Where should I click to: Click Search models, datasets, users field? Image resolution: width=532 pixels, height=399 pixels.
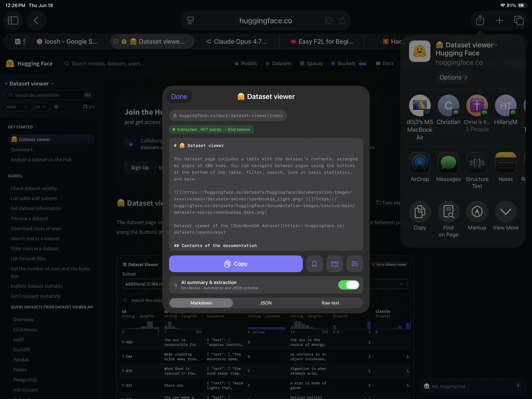point(125,63)
